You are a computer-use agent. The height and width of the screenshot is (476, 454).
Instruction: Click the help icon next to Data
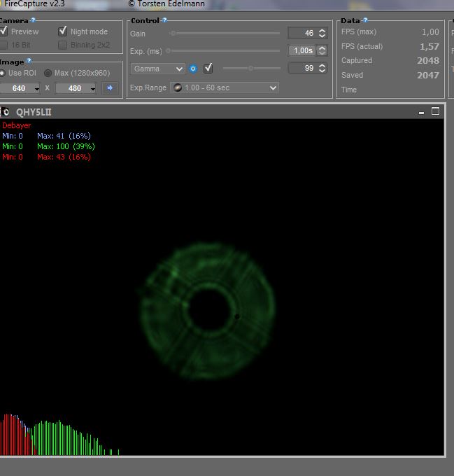(x=365, y=21)
